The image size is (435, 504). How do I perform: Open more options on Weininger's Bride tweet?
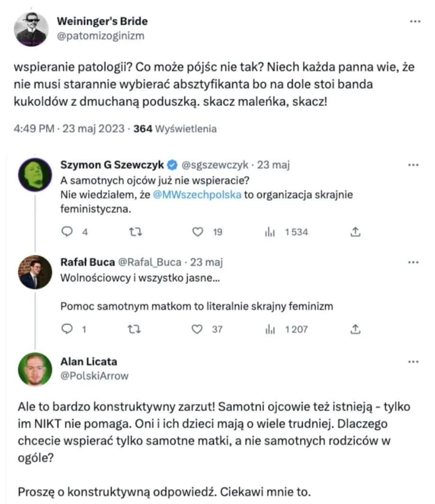(x=415, y=21)
